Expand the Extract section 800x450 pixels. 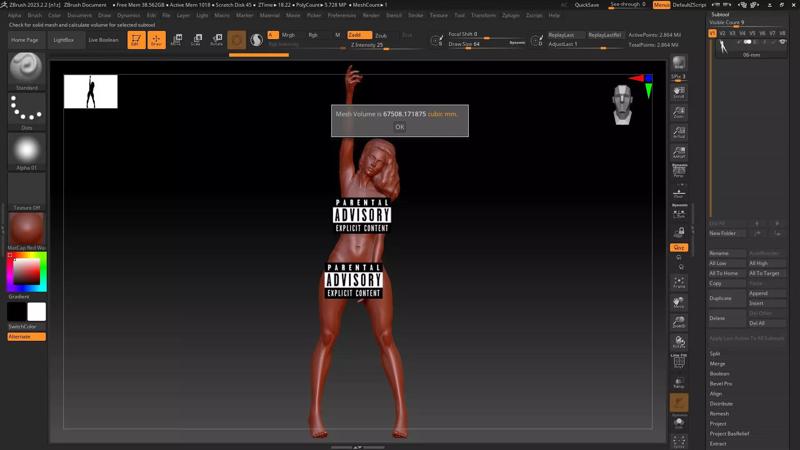(x=718, y=443)
